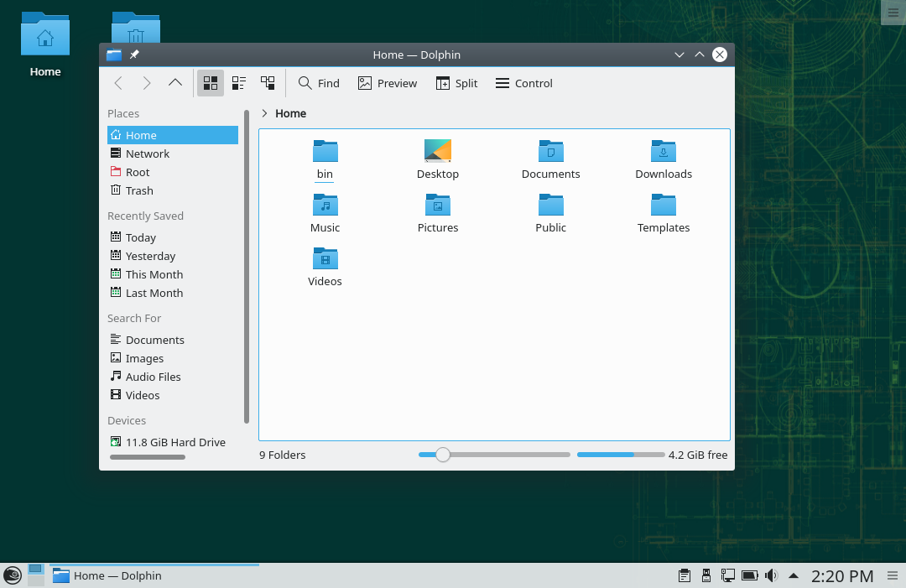Open the audio volume tray icon
This screenshot has width=906, height=588.
click(x=772, y=575)
